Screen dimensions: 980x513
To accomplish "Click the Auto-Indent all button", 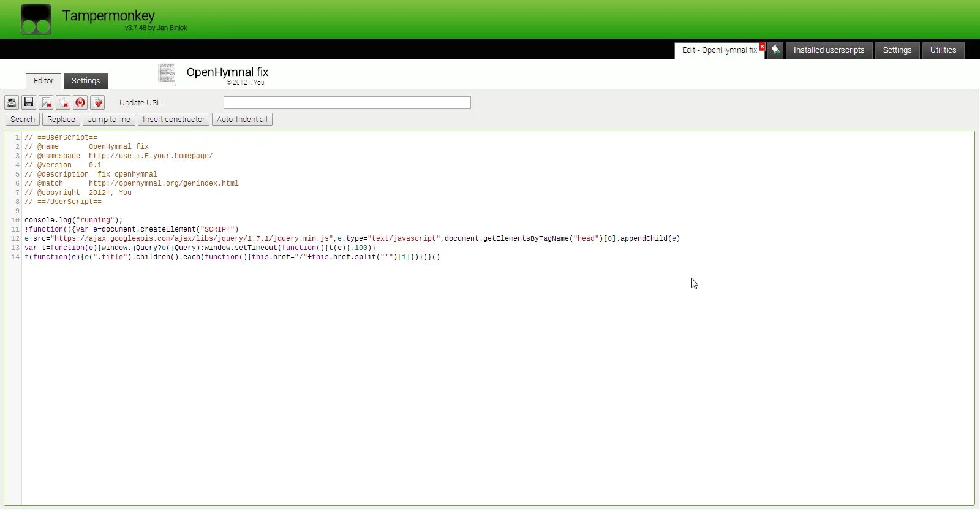I will (x=242, y=120).
